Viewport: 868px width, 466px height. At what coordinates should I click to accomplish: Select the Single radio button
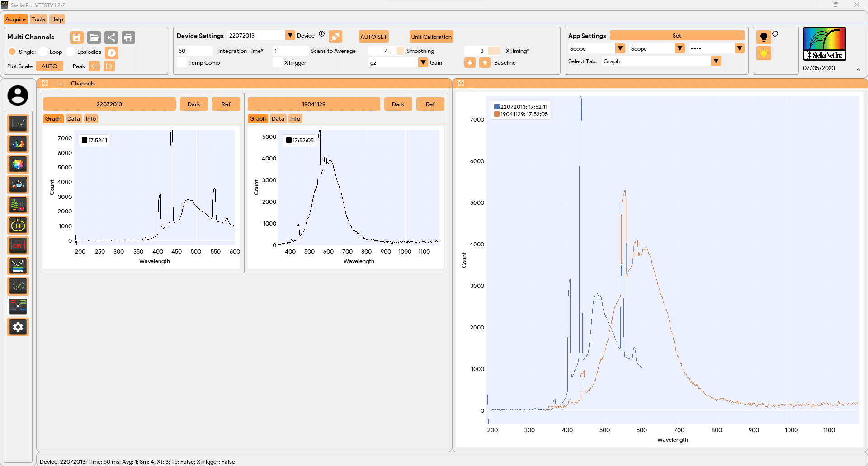tap(13, 52)
